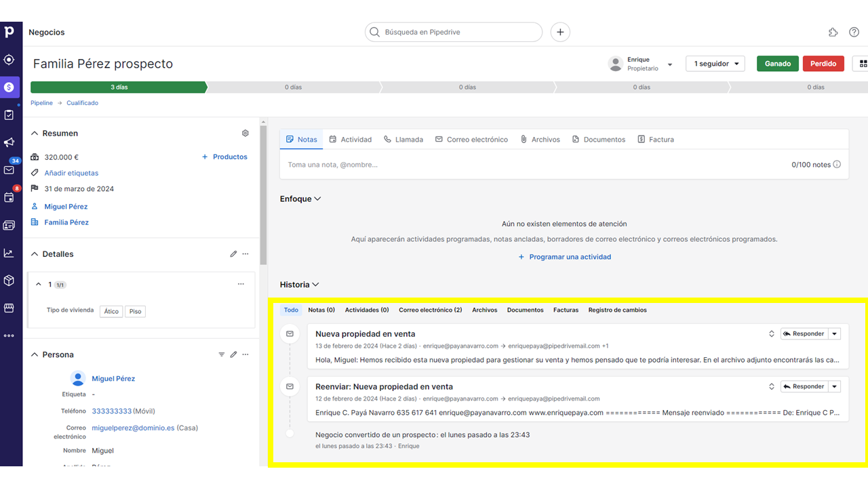Open the Insights chart icon in sidebar
The image size is (868, 488).
pos(9,253)
